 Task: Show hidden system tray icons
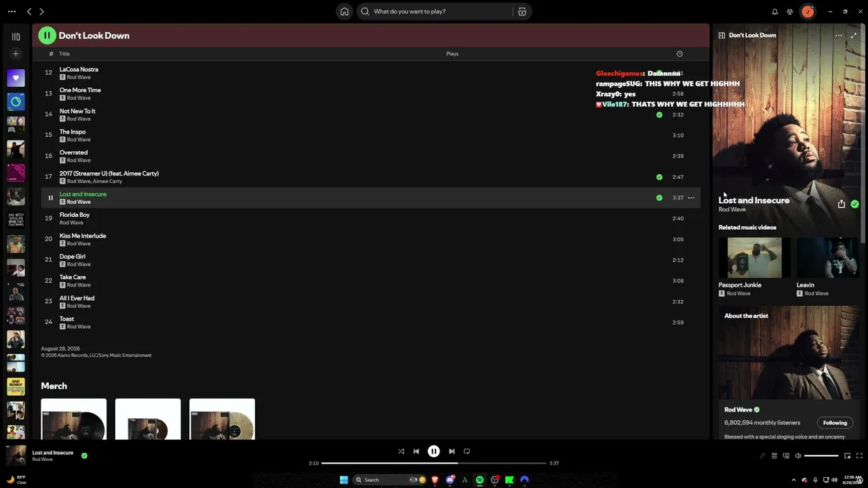tap(793, 480)
